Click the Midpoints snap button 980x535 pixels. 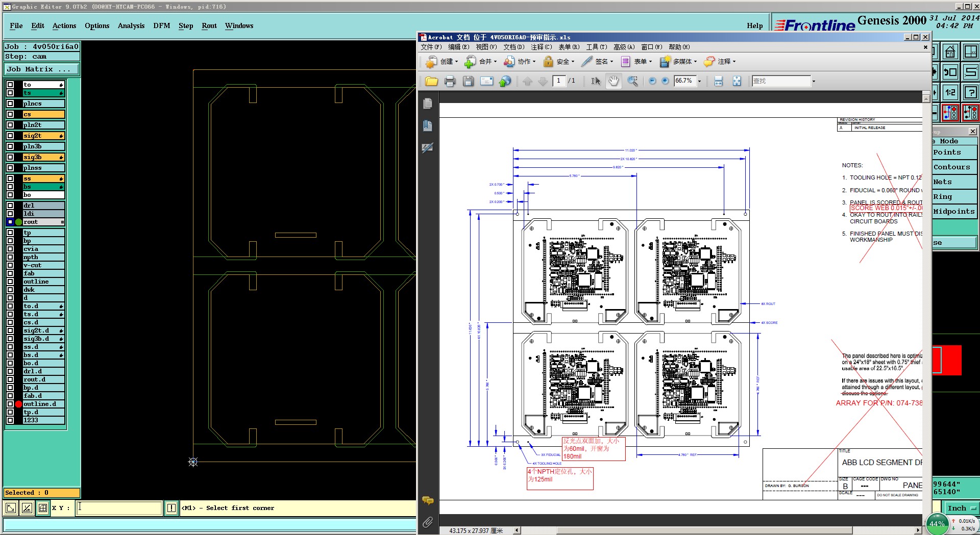click(953, 211)
